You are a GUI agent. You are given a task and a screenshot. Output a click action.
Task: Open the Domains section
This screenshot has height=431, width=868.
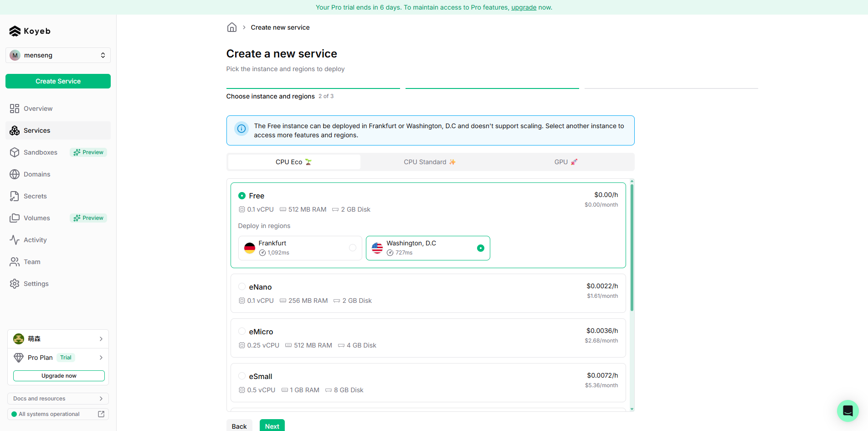(36, 174)
